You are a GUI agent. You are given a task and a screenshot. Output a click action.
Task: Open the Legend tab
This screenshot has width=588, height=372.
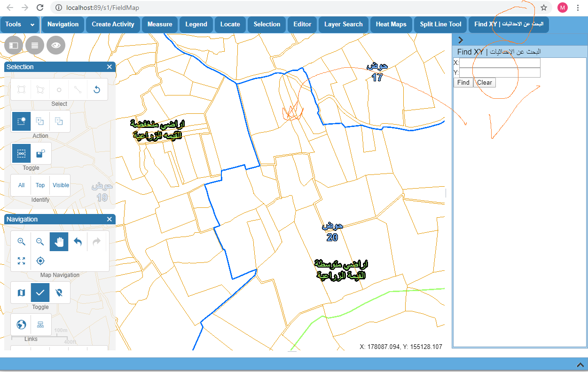click(x=196, y=24)
